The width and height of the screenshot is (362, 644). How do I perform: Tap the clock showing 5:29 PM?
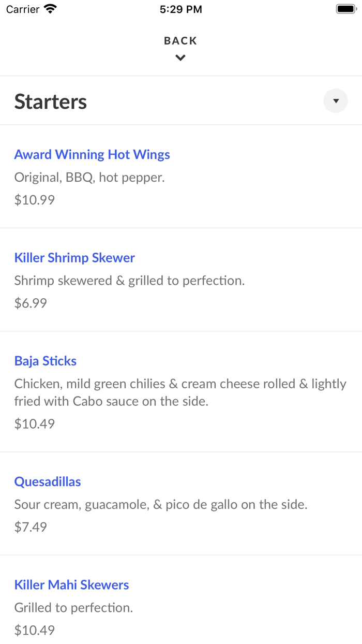(x=180, y=8)
